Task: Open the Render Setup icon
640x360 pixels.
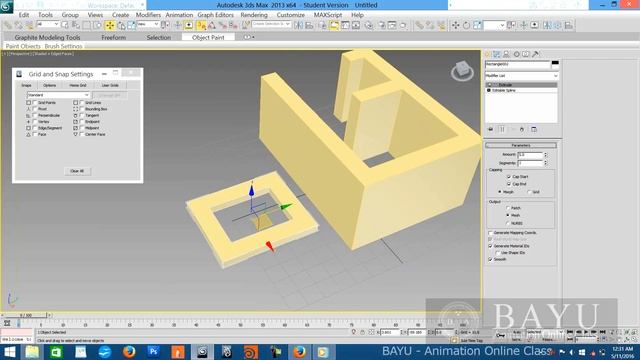Action: tap(382, 25)
